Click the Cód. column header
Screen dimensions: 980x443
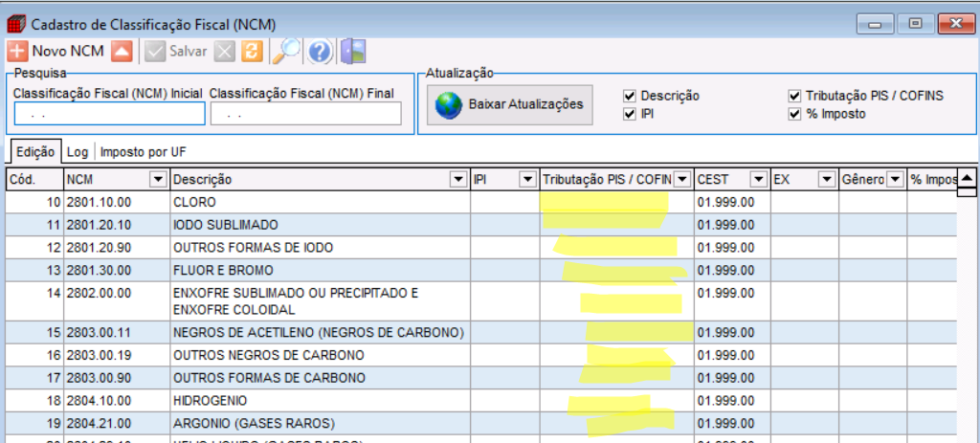[34, 180]
